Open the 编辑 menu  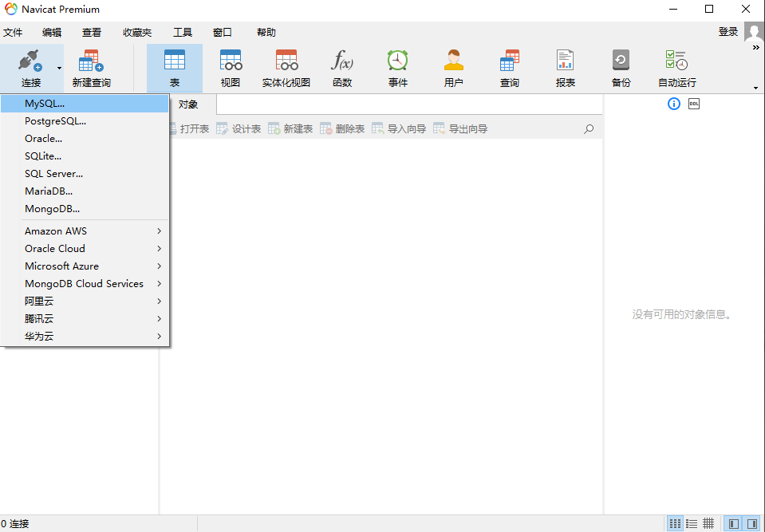point(52,32)
